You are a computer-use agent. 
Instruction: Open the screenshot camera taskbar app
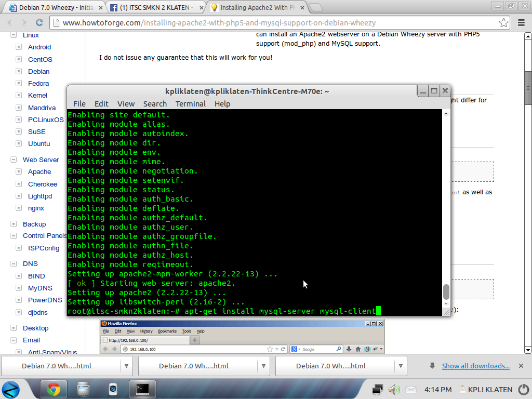click(x=113, y=389)
